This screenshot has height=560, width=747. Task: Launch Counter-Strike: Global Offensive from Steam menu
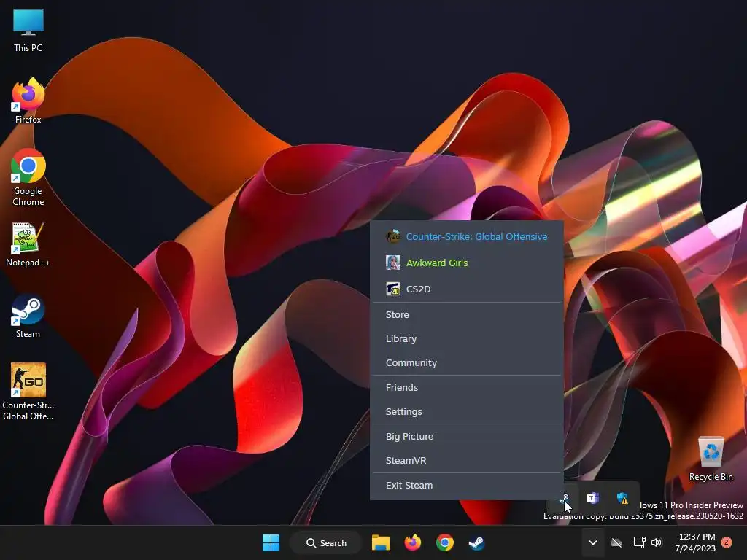[466, 237]
